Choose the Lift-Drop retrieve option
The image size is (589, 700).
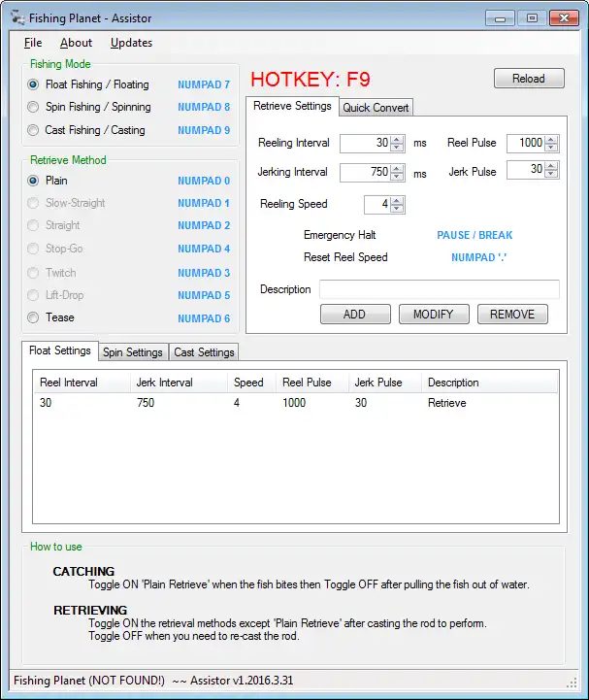tap(55, 294)
